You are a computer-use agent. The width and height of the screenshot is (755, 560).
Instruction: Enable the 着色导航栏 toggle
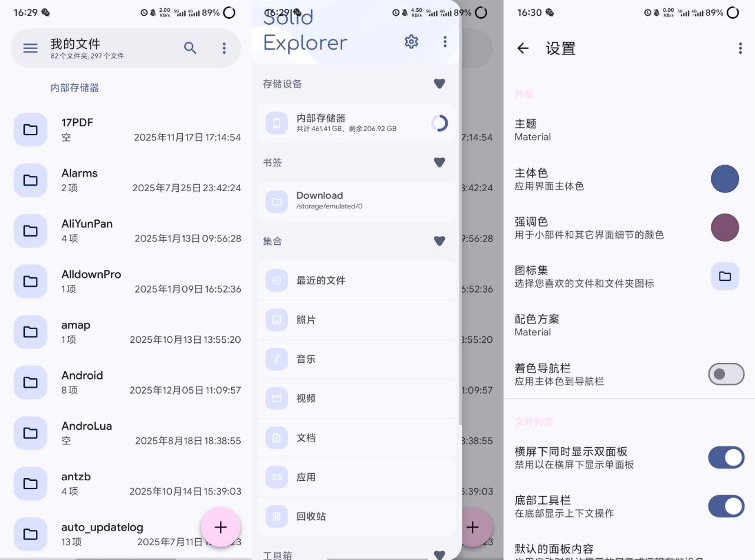[x=726, y=375]
